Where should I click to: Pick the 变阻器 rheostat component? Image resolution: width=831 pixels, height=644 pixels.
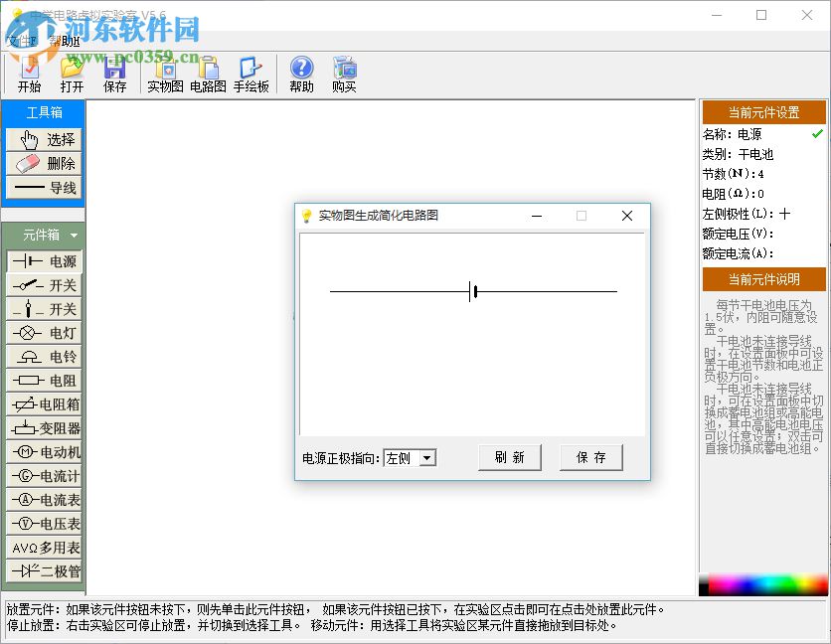click(45, 428)
